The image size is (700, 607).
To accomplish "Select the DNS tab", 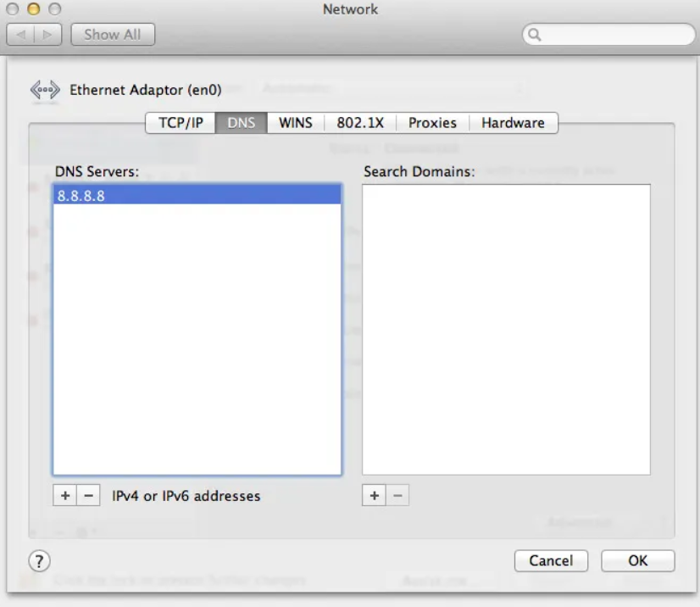I will coord(241,123).
